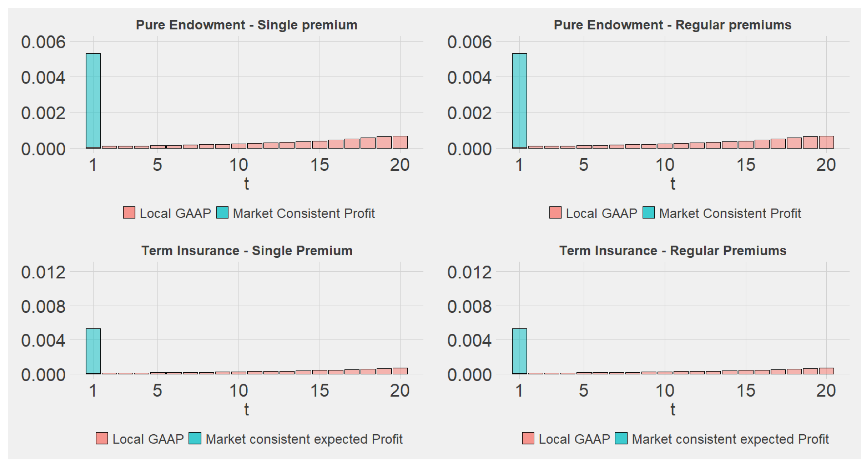Click the 'Pure Endowment - Single premium' title
Viewport: 868px width, 474px height.
[246, 25]
